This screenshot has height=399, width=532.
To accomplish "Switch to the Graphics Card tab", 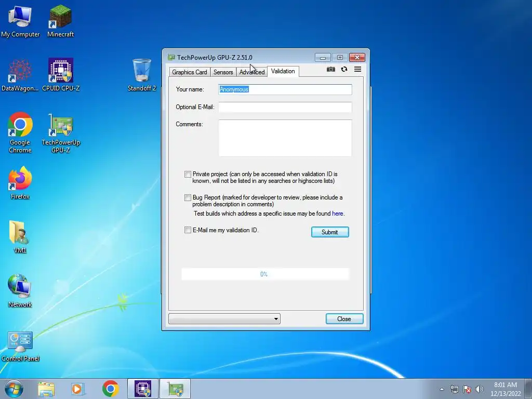I will point(189,72).
